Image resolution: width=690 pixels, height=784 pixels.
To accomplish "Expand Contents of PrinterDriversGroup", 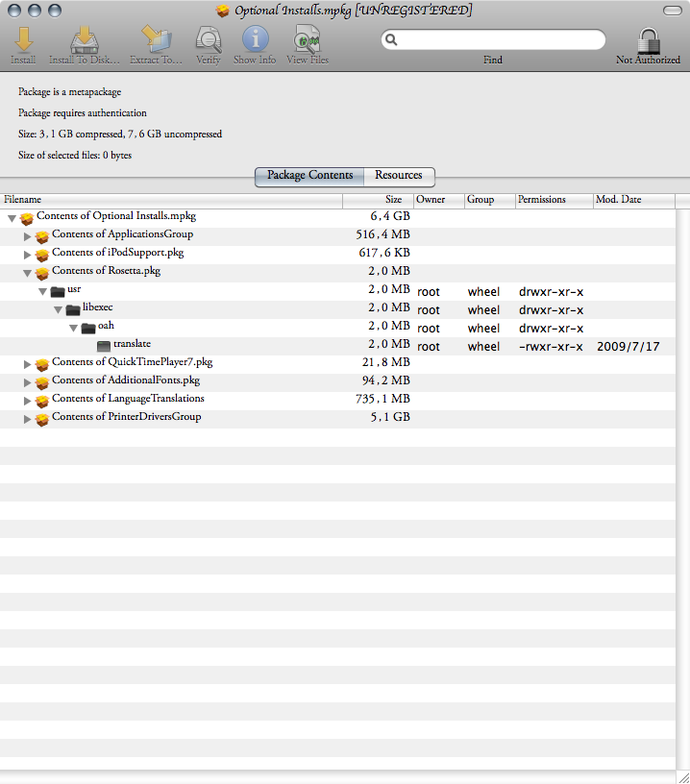I will pos(28,419).
